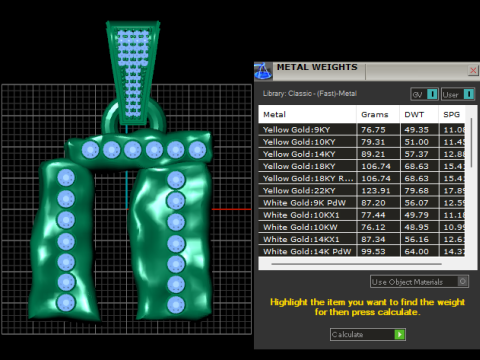This screenshot has height=360, width=480.
Task: Sort by the Metal column header
Action: (x=307, y=115)
